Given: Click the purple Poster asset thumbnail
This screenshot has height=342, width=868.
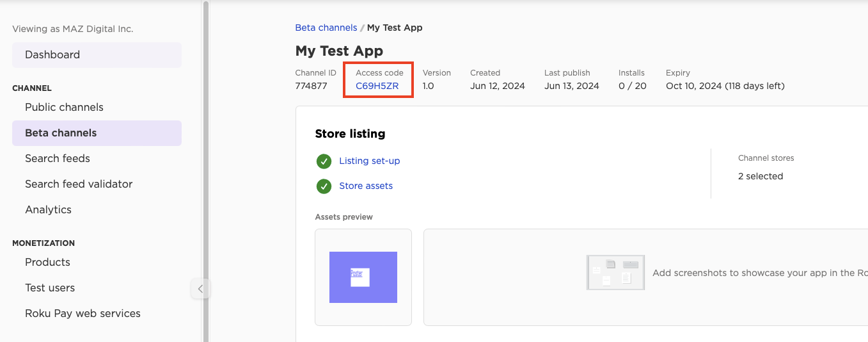Looking at the screenshot, I should 363,277.
